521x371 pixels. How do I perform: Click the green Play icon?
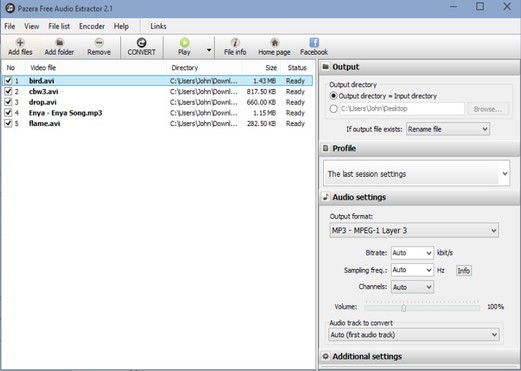184,42
